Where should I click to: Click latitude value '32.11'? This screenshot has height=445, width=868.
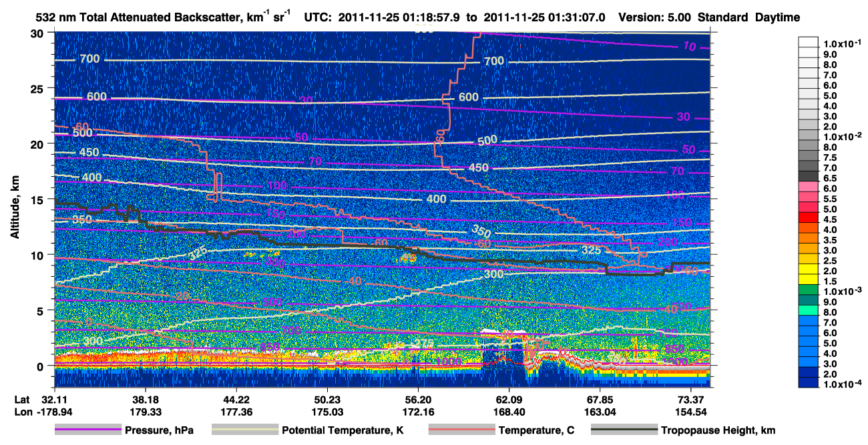click(x=54, y=399)
